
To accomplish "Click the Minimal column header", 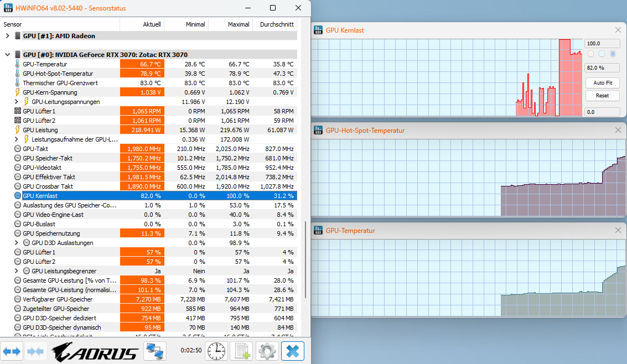I will (x=186, y=24).
